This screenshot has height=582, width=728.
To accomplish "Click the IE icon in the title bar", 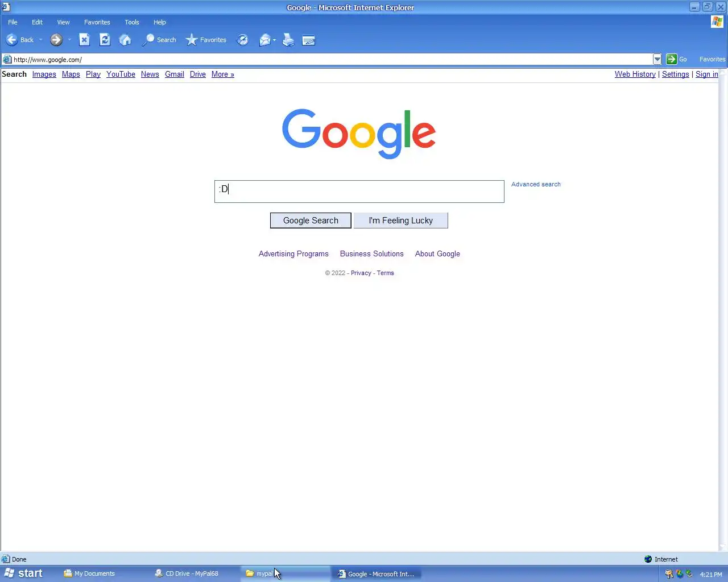I will [6, 7].
